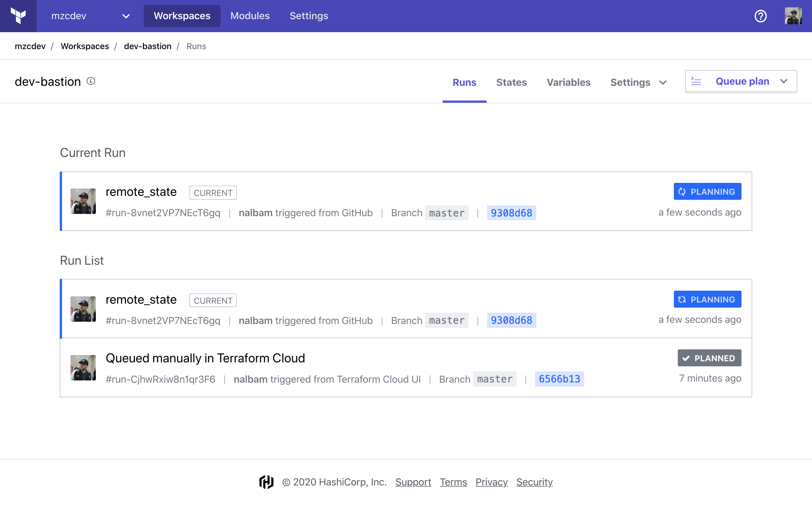The image size is (812, 508).
Task: Click the avatar in the Current Run card
Action: click(83, 201)
